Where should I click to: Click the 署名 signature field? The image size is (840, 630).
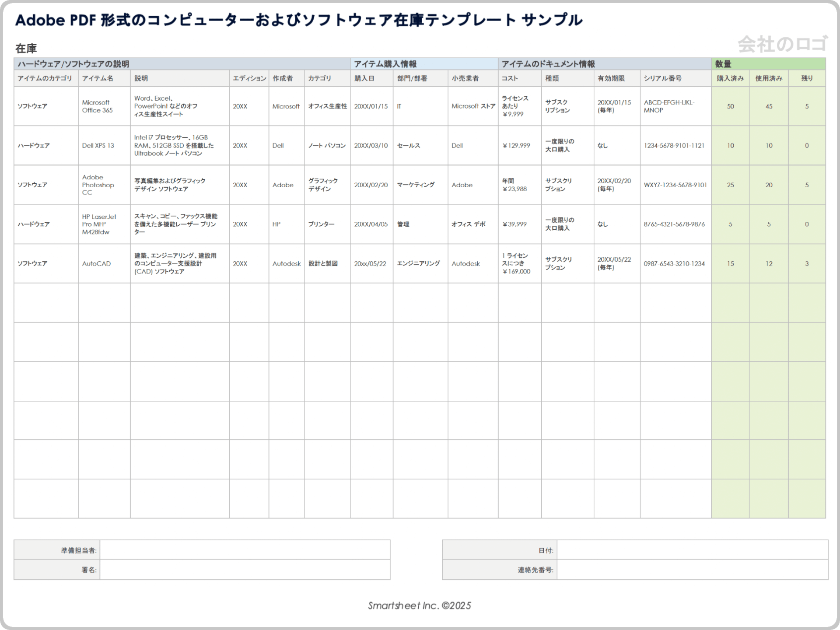click(x=245, y=570)
